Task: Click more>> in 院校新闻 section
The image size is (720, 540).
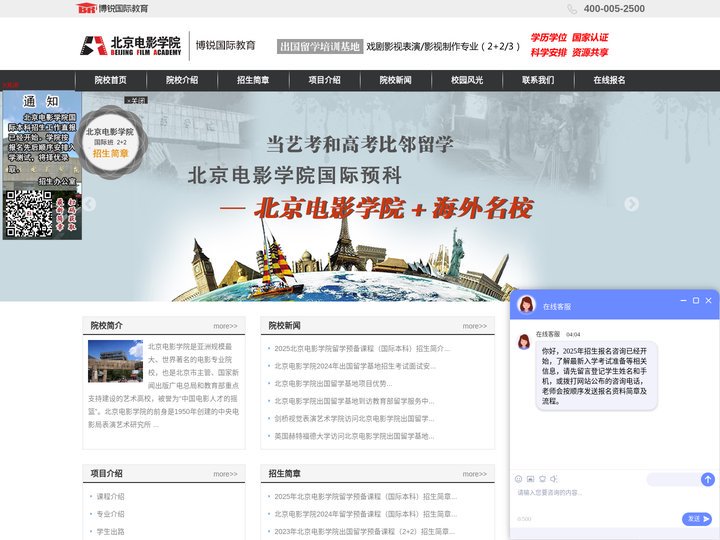Action: point(474,326)
